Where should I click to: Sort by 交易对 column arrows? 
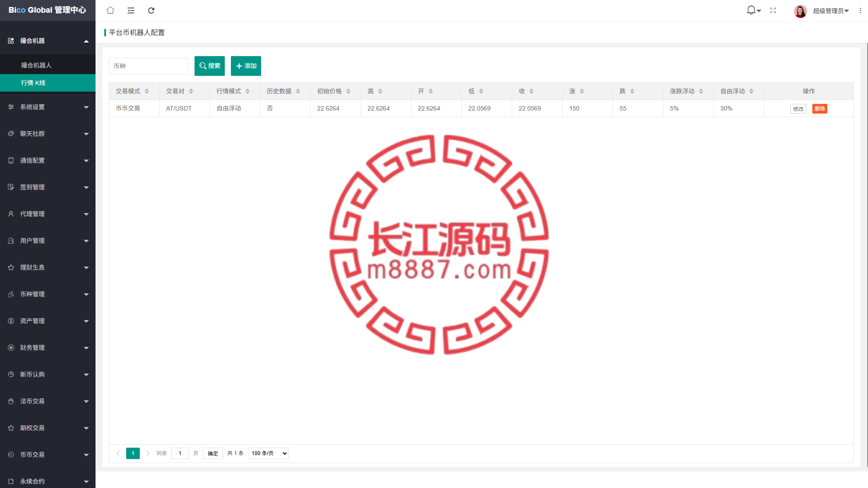[191, 91]
